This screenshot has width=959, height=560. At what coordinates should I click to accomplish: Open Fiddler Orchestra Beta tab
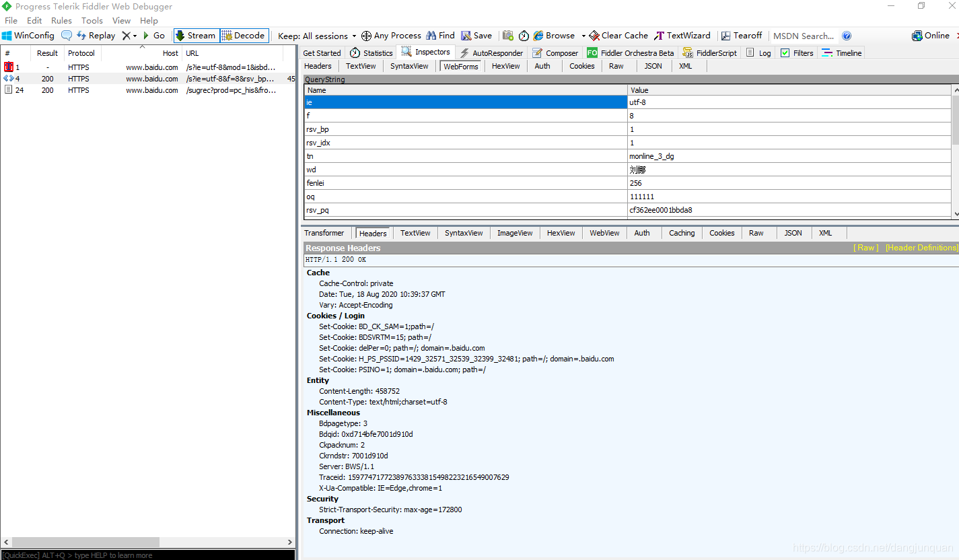pyautogui.click(x=631, y=53)
